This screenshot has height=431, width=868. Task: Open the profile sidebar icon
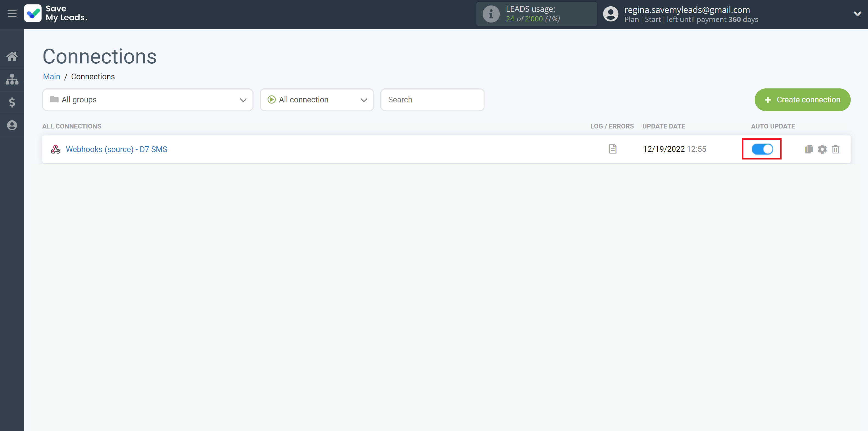[12, 125]
